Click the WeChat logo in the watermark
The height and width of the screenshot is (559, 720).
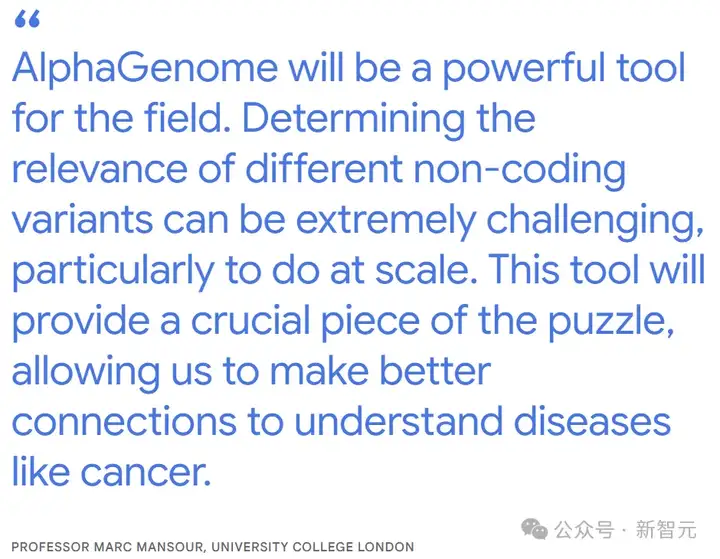point(539,530)
